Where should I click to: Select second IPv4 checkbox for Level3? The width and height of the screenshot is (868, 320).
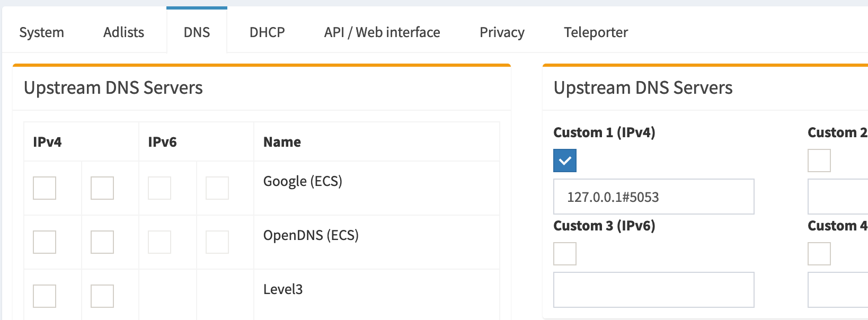tap(102, 296)
